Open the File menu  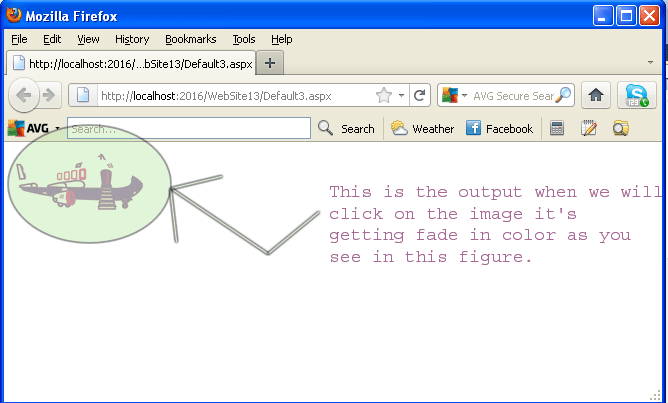[19, 39]
